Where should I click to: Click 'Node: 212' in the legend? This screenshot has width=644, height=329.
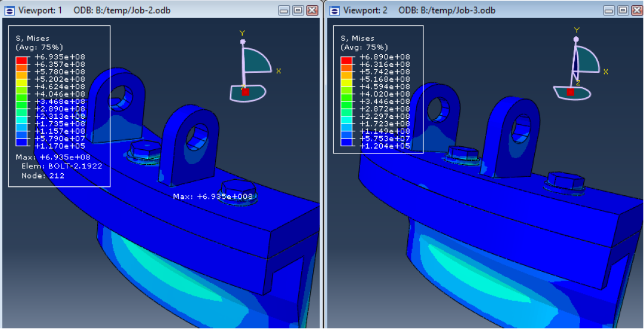point(43,176)
